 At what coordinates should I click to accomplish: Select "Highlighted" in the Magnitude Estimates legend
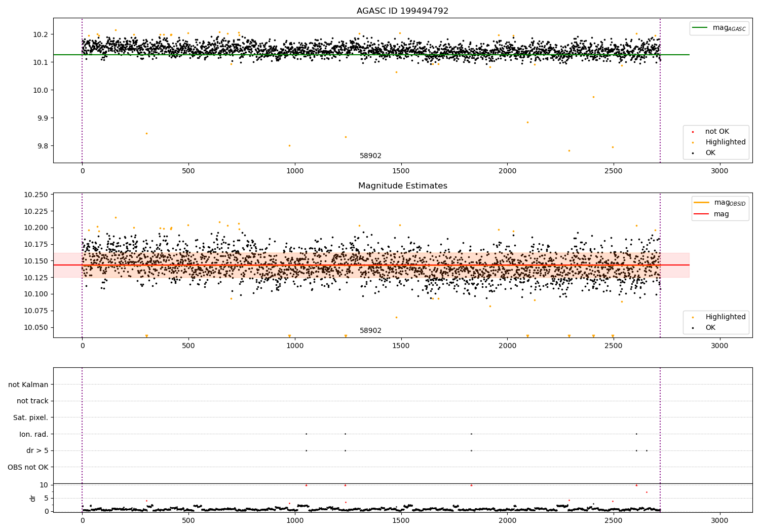pos(725,317)
